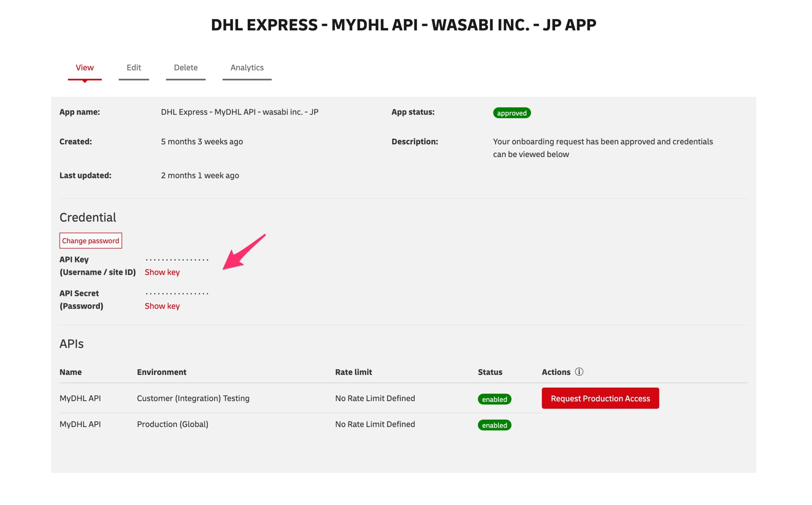
Task: Select the Delete tab
Action: coord(186,68)
